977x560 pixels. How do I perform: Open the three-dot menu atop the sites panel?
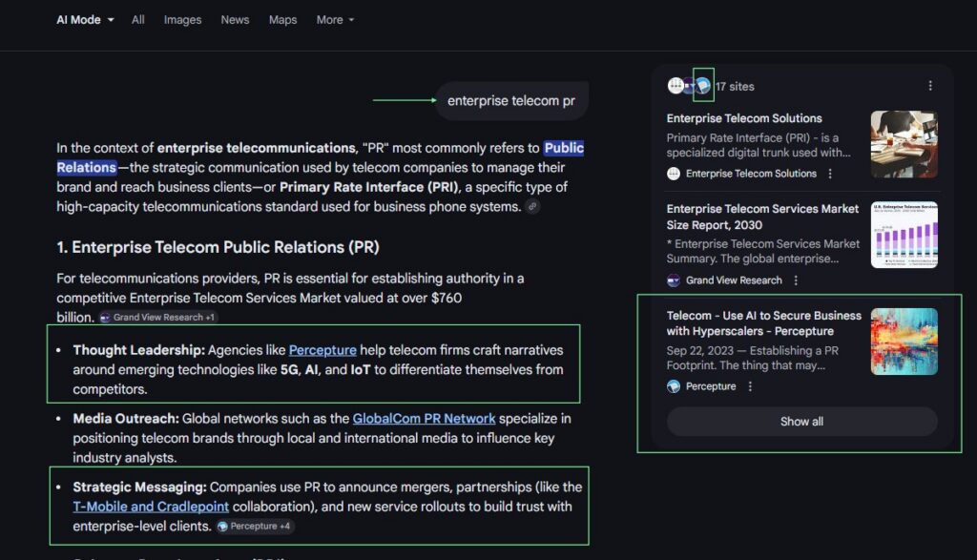pos(931,85)
